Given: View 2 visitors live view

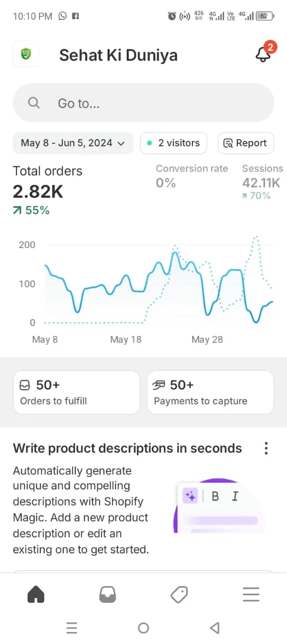Looking at the screenshot, I should [173, 143].
